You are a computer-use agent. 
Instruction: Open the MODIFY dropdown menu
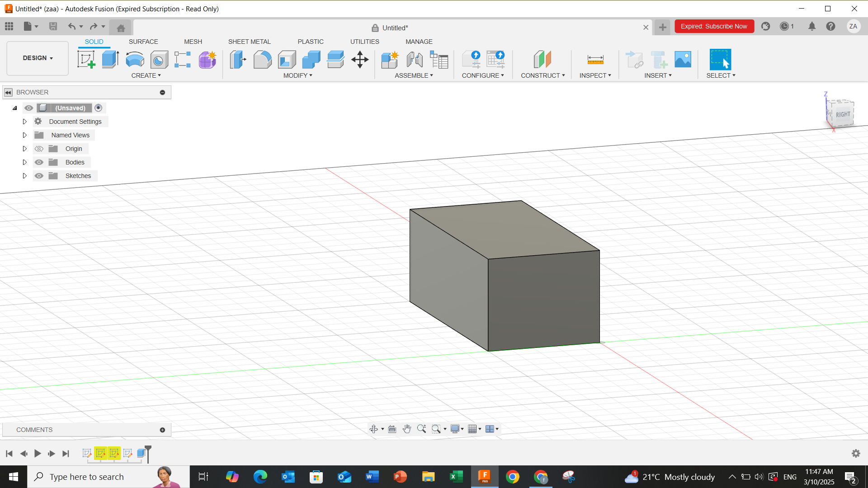(x=297, y=75)
